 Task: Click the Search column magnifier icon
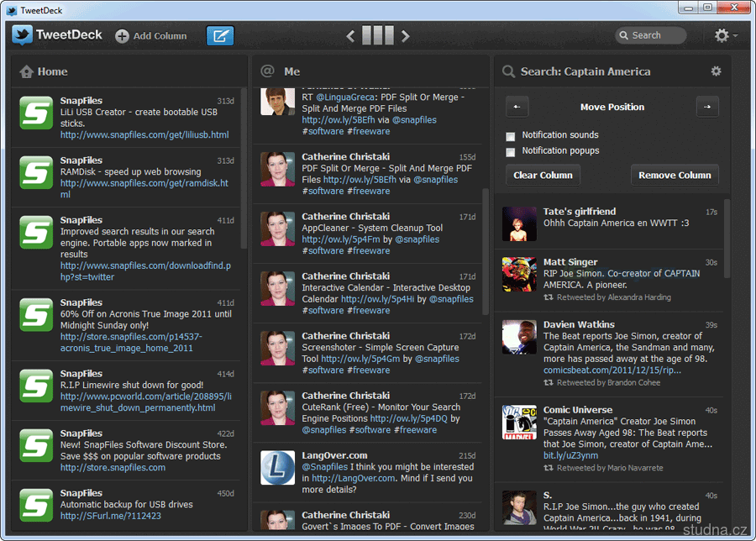point(508,71)
